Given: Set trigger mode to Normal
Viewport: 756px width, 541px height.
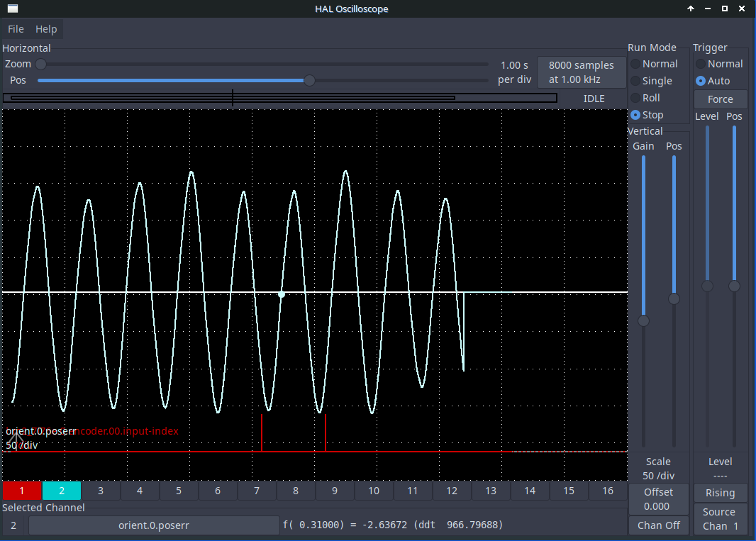Looking at the screenshot, I should pyautogui.click(x=719, y=64).
